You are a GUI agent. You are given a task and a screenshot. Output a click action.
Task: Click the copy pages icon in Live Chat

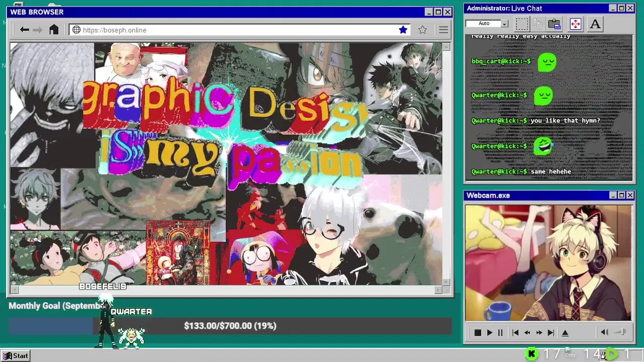[x=538, y=24]
